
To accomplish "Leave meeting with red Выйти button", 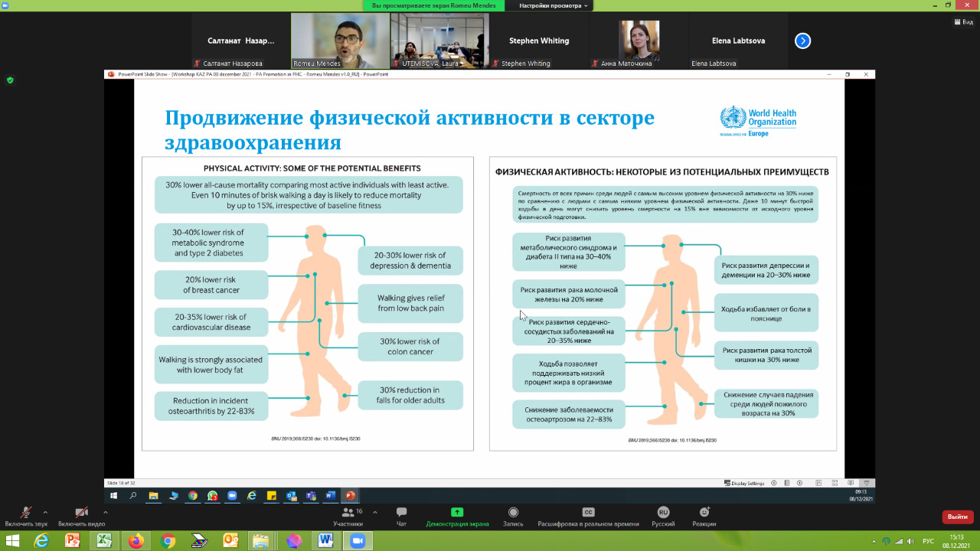I will pyautogui.click(x=955, y=517).
